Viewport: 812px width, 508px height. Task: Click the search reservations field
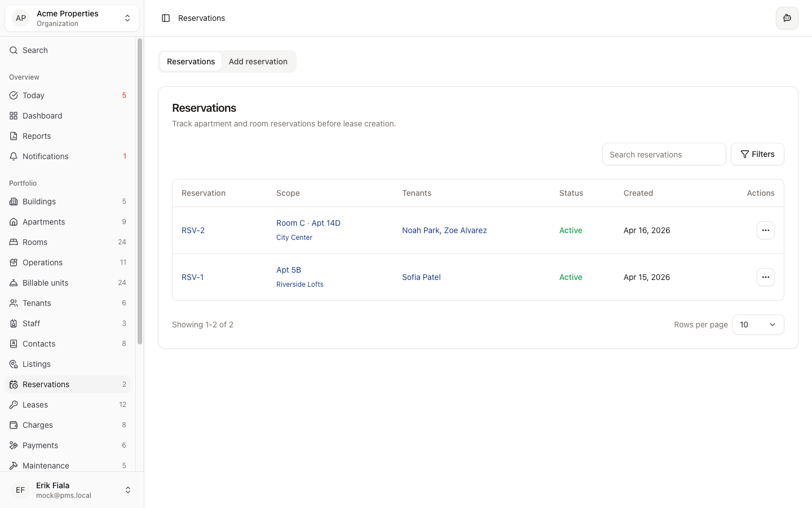(x=664, y=154)
